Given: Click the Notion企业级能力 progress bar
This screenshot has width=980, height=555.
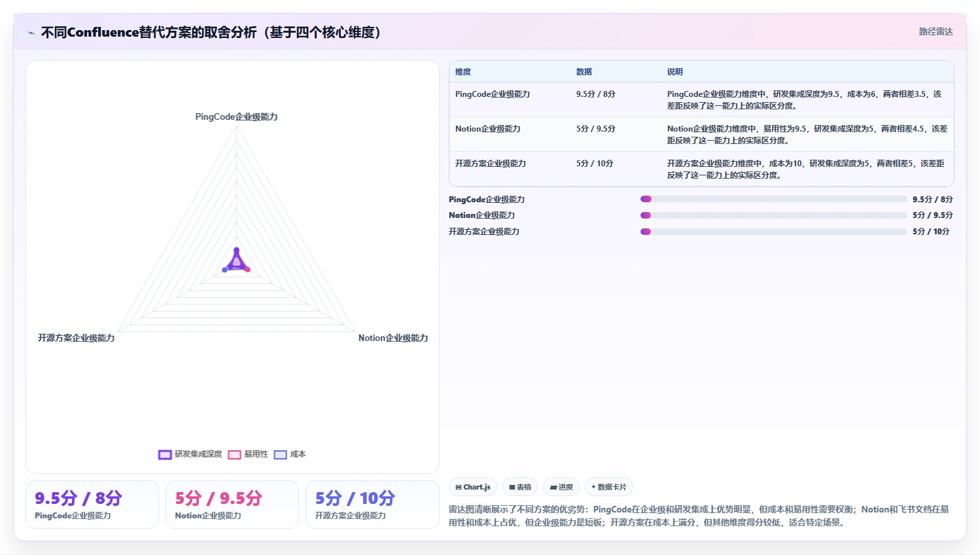Looking at the screenshot, I should click(x=774, y=215).
